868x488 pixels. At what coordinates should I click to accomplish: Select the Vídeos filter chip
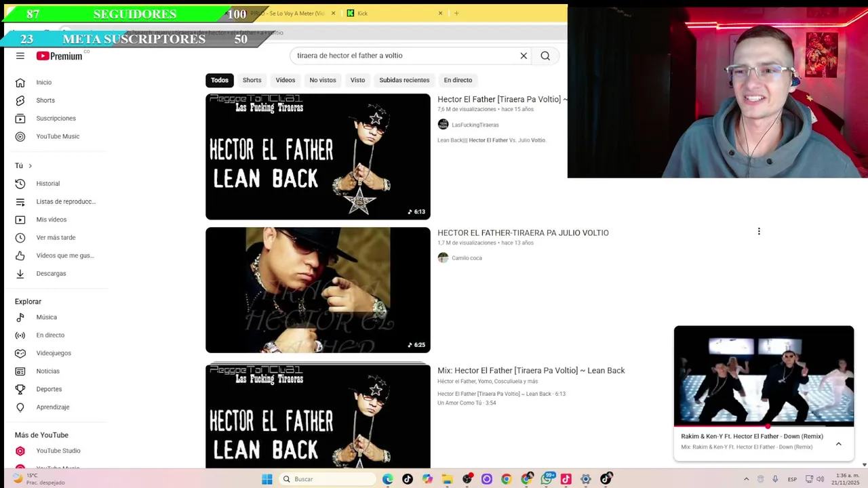285,80
